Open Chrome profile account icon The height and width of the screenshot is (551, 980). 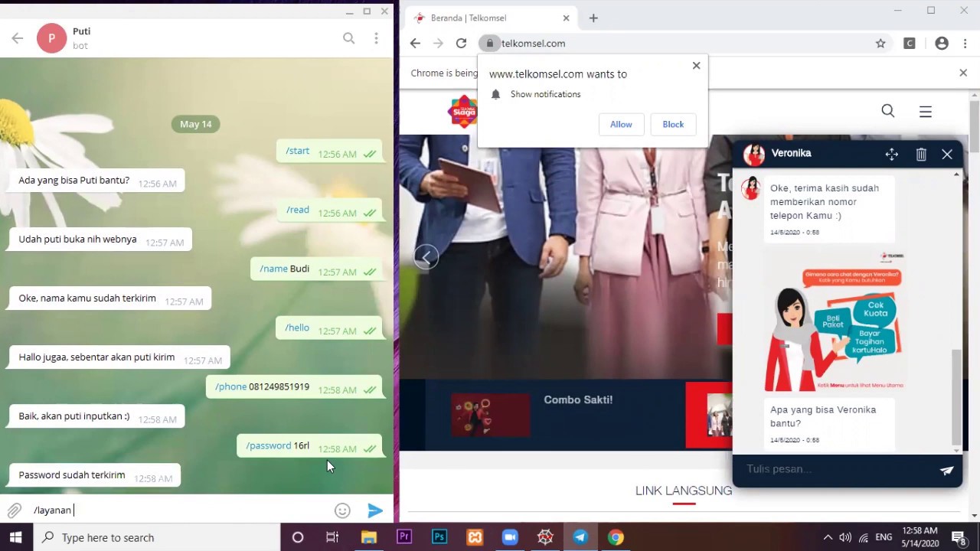(x=942, y=44)
